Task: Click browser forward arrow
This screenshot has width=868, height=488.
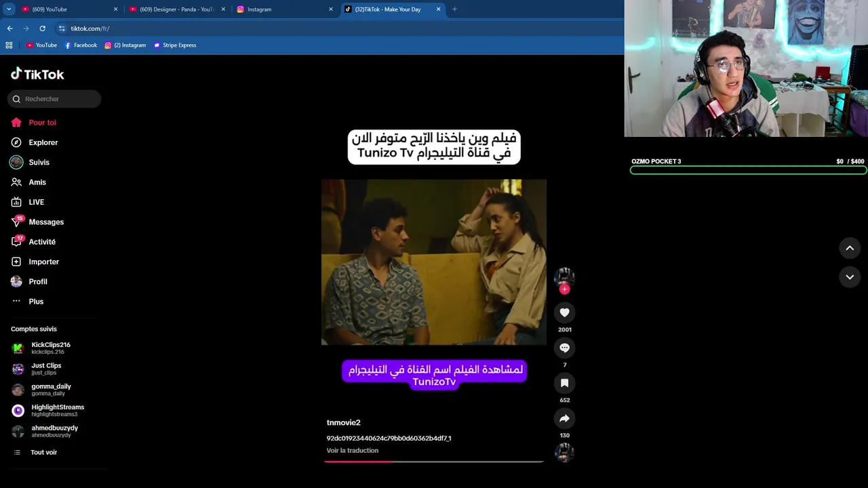Action: pos(26,28)
